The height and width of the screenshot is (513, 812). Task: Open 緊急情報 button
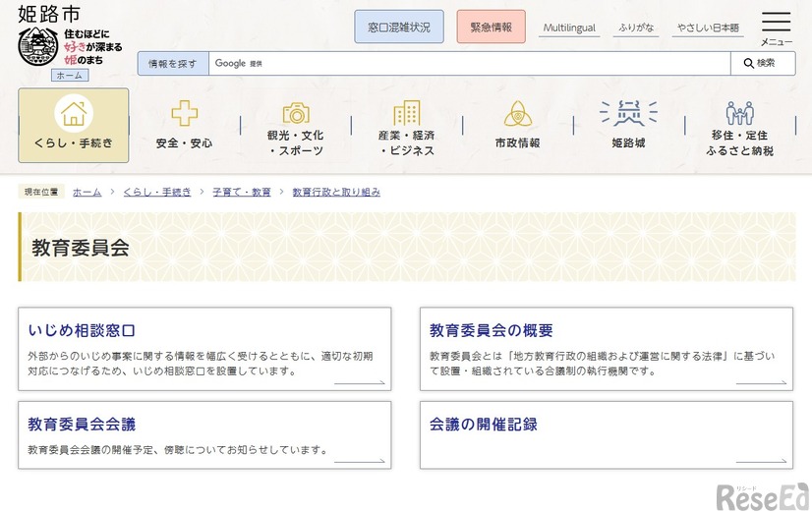point(491,27)
